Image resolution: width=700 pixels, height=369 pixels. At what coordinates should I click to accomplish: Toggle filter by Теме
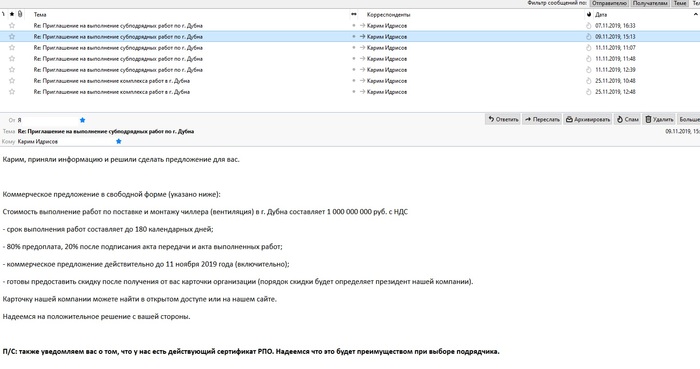(680, 3)
